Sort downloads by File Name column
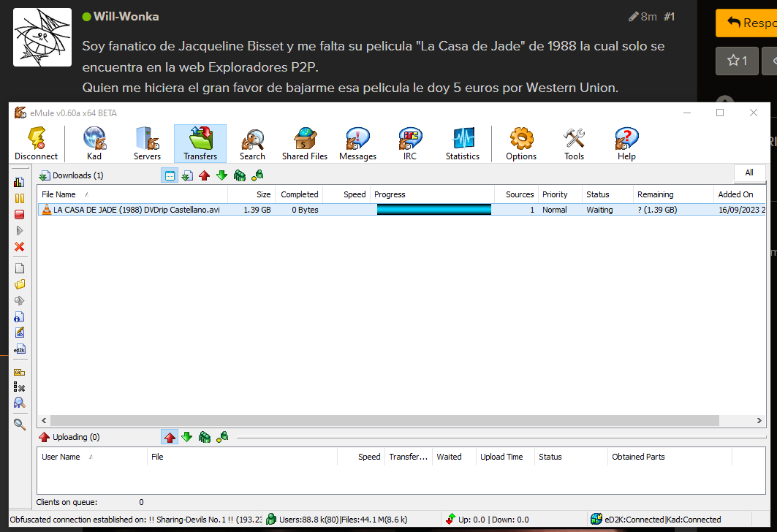Screen dimensions: 777x532 coord(132,194)
